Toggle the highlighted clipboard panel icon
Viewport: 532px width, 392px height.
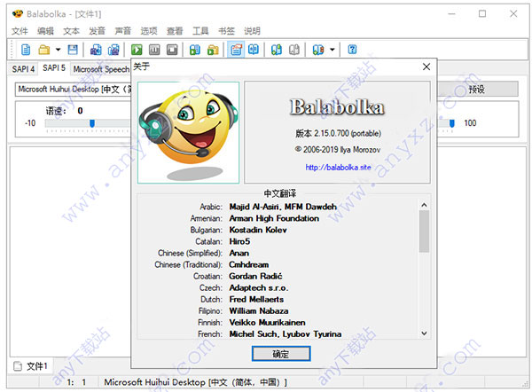point(236,50)
